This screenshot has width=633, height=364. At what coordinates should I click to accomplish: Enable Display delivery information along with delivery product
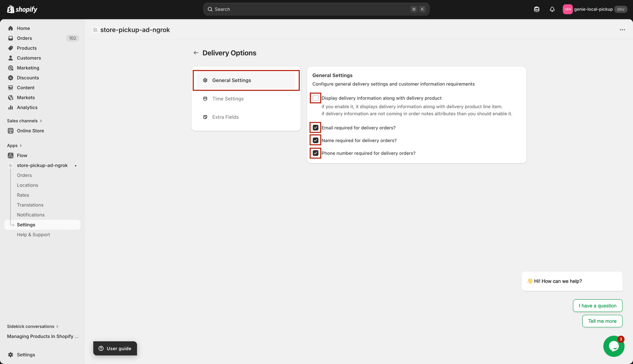click(316, 98)
